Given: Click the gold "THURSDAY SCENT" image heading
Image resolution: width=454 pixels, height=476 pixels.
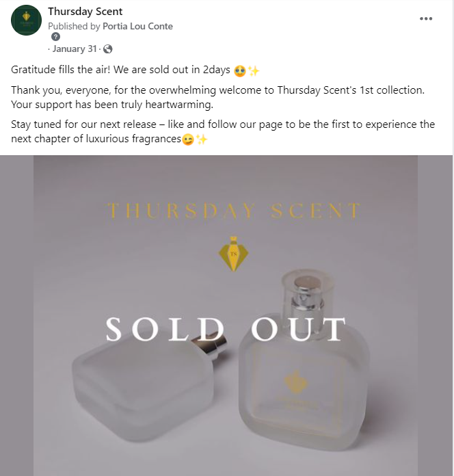Looking at the screenshot, I should click(x=234, y=211).
